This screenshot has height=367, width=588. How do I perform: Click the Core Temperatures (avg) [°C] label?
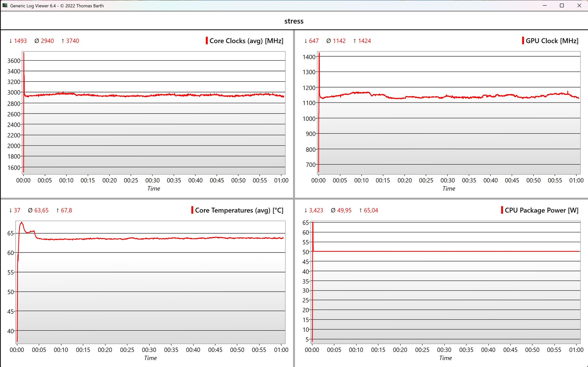(239, 210)
